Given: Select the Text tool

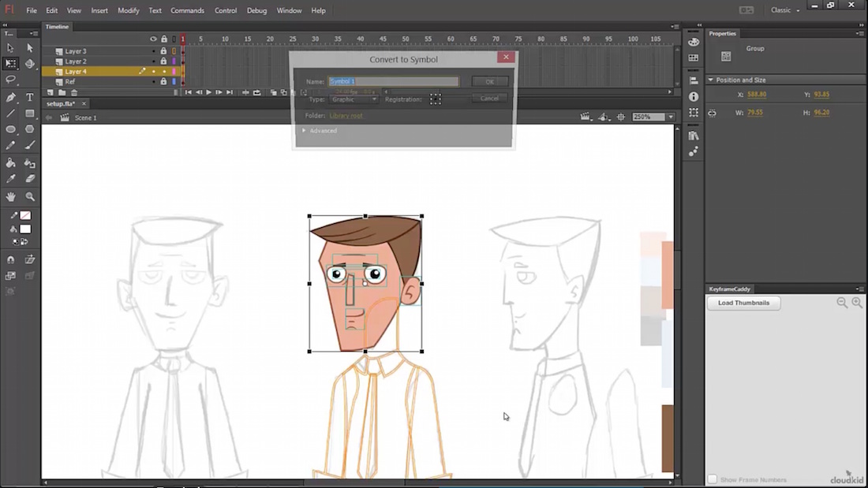Looking at the screenshot, I should [x=30, y=97].
